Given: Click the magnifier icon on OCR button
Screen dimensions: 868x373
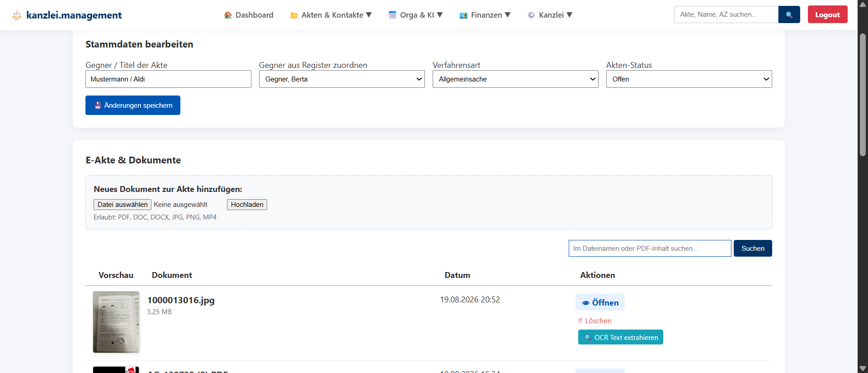Looking at the screenshot, I should click(588, 337).
